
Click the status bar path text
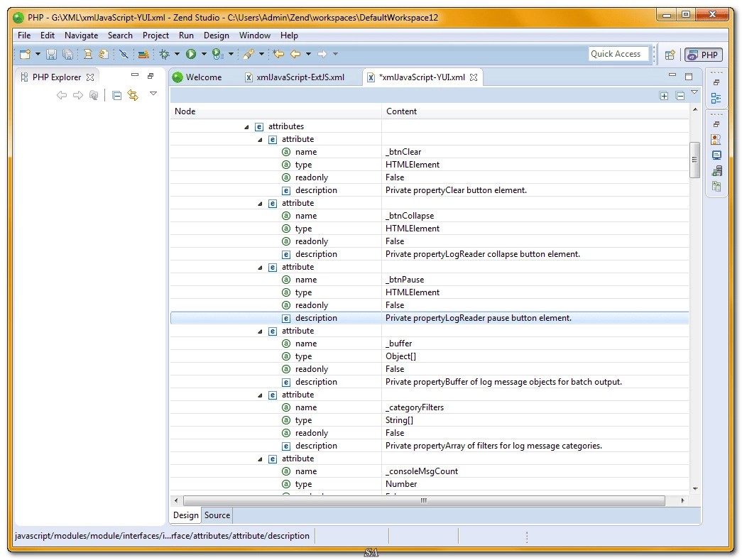pos(163,536)
